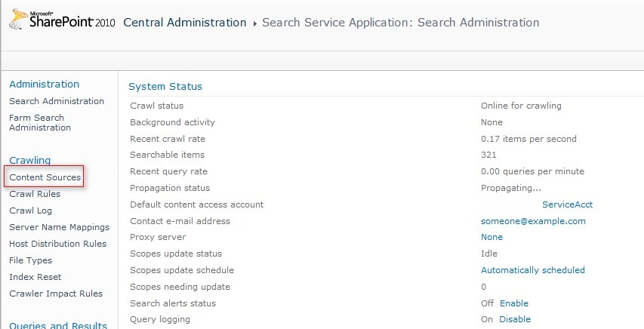This screenshot has width=644, height=329.
Task: Open the File Types page
Action: click(31, 260)
